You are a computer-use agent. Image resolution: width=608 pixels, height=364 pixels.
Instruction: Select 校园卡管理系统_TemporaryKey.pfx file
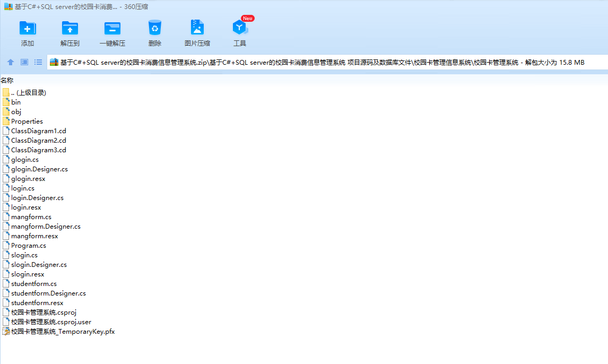pyautogui.click(x=58, y=332)
